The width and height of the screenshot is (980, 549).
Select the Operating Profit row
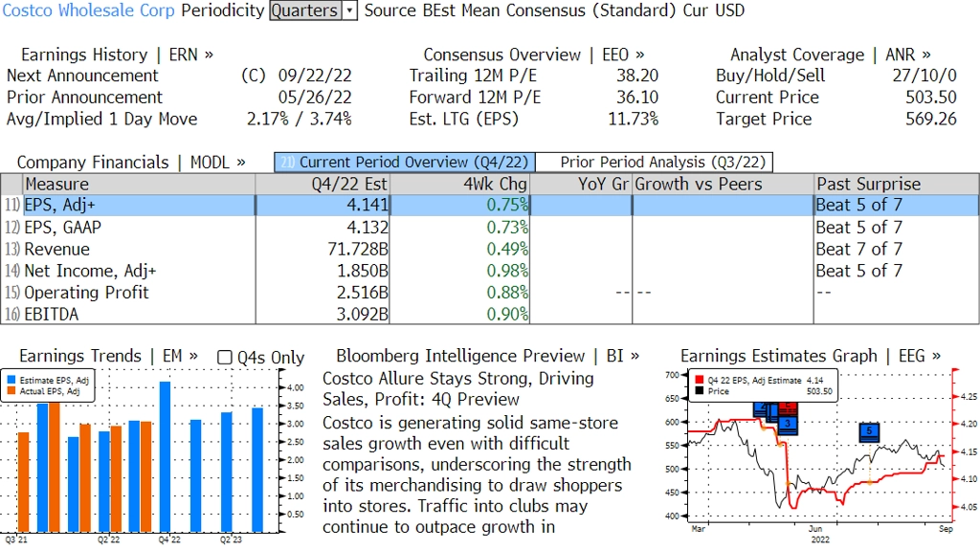tap(490, 293)
